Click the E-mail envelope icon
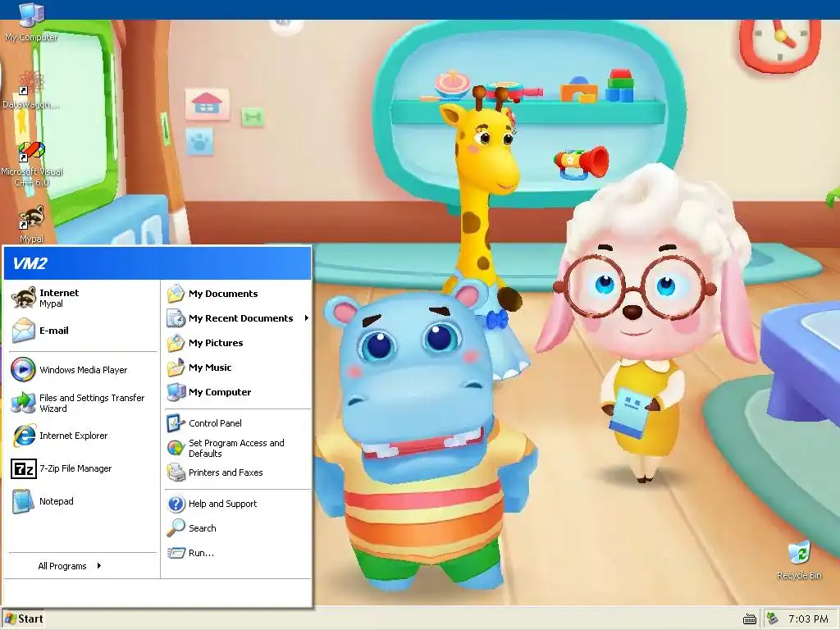The height and width of the screenshot is (630, 840). pos(24,331)
